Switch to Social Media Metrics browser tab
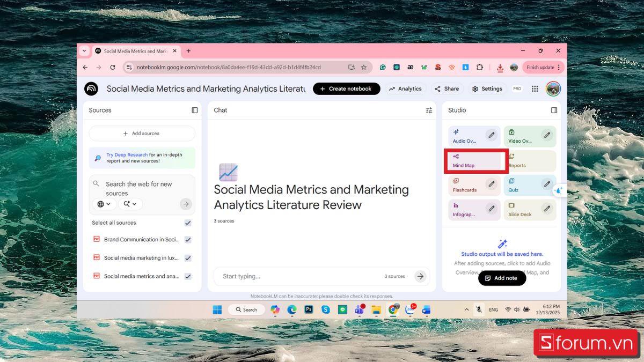Screen dimensions: 644x362 point(136,51)
